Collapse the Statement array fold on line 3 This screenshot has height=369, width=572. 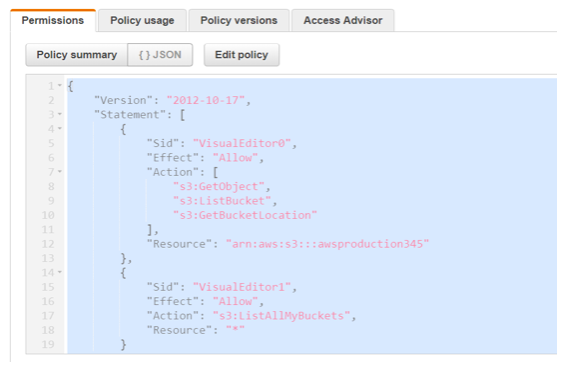tap(60, 114)
